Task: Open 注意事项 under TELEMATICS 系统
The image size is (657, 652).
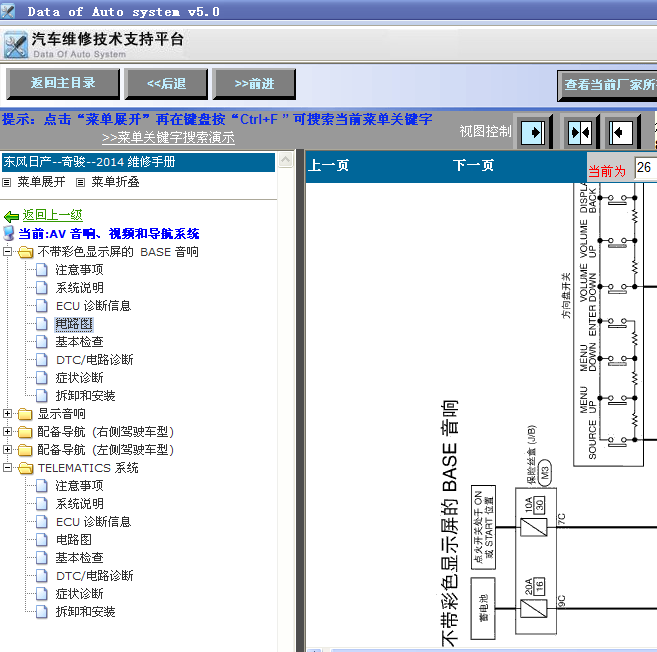Action: coord(79,486)
